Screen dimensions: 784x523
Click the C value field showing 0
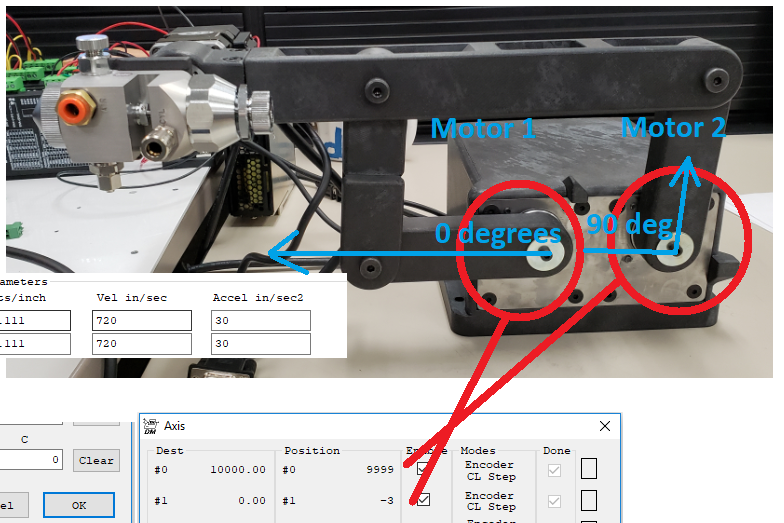pos(32,460)
